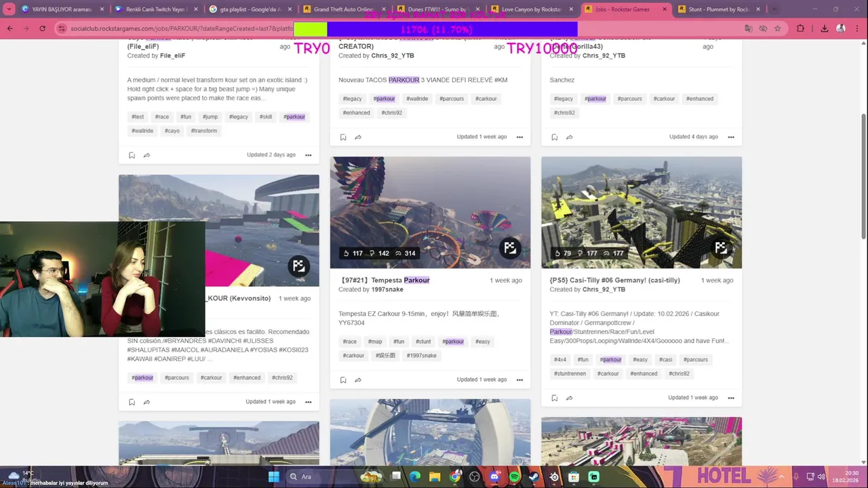The height and width of the screenshot is (488, 868).
Task: Click race-type icon on Casi-Tilly thumbnail
Action: tap(721, 248)
